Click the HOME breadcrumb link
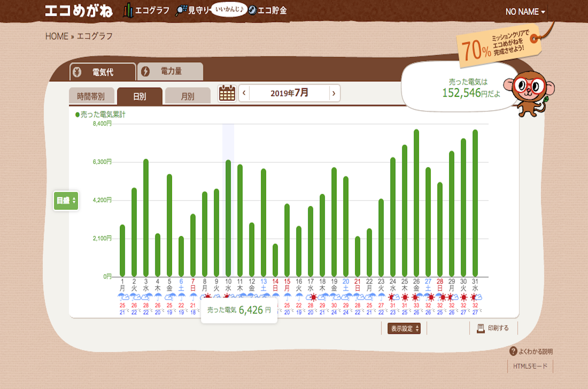588x389 pixels. point(56,36)
